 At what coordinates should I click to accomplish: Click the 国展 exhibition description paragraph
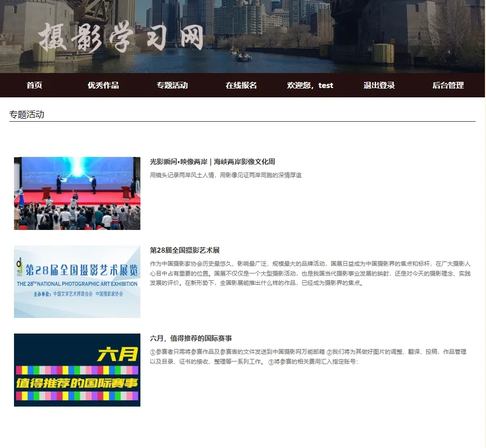(x=311, y=272)
